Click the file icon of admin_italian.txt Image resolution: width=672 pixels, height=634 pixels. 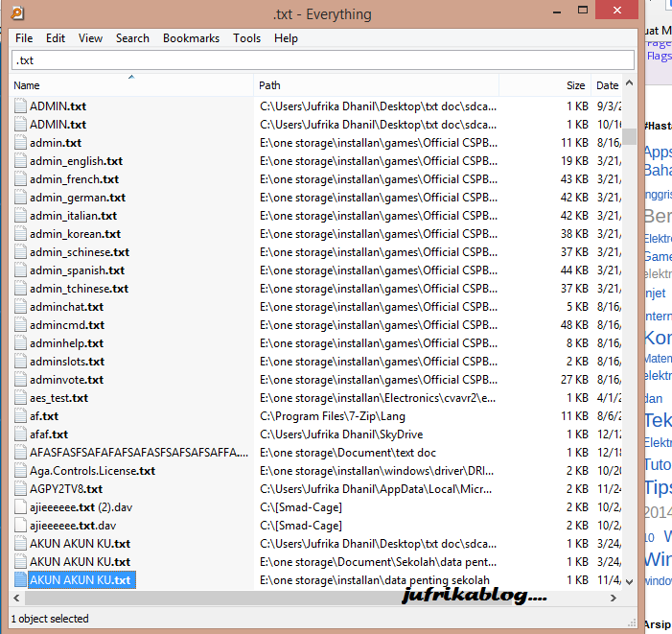pos(20,215)
